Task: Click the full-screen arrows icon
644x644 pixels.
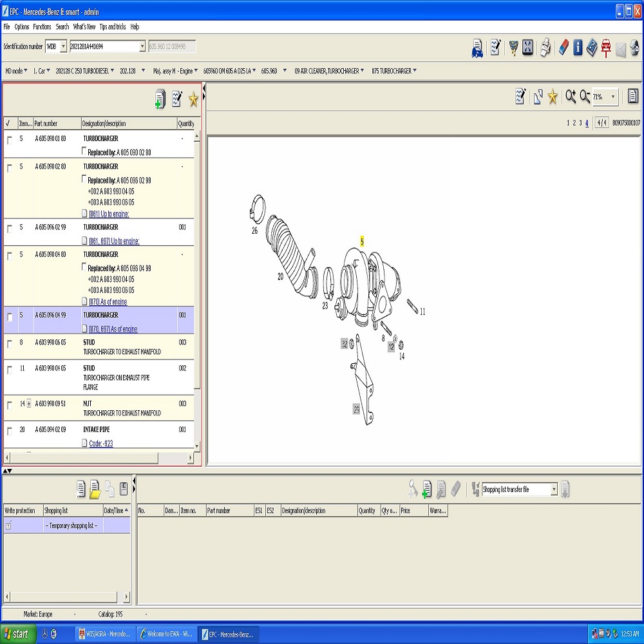Action: (x=528, y=48)
